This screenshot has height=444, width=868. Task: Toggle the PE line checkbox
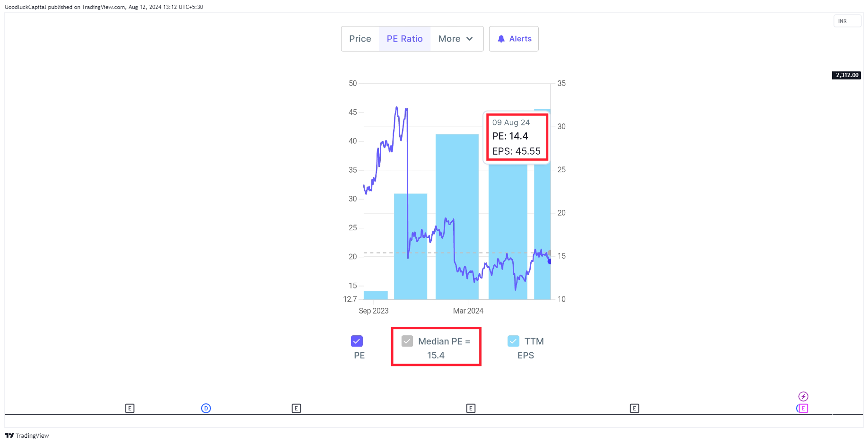coord(357,341)
